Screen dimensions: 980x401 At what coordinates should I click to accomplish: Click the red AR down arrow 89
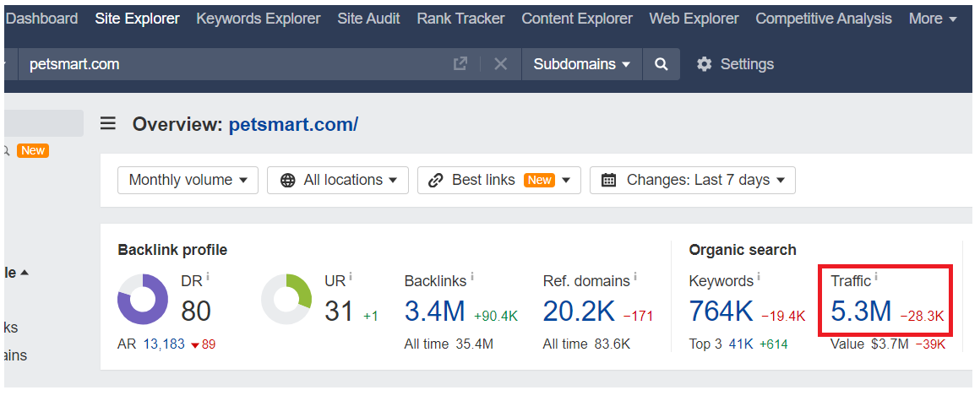tap(203, 344)
